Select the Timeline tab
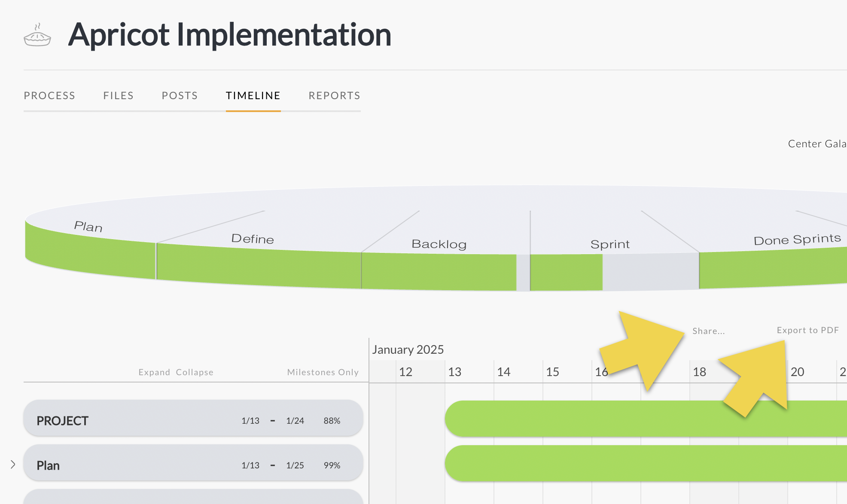847x504 pixels. point(253,96)
